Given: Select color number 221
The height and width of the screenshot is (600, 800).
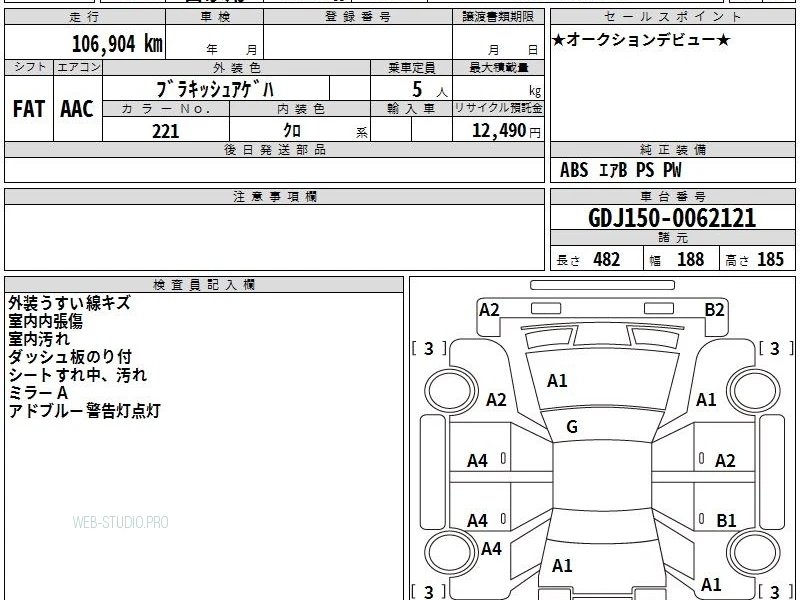Looking at the screenshot, I should (x=166, y=131).
